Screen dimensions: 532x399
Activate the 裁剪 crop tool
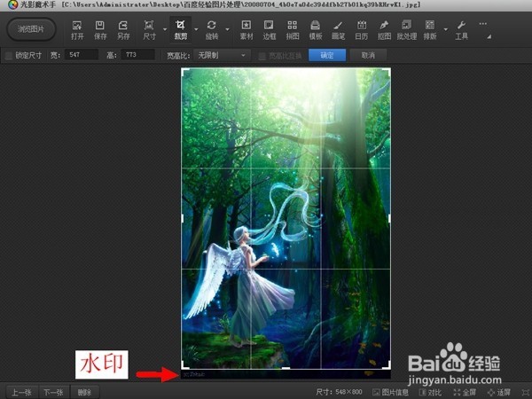point(181,30)
